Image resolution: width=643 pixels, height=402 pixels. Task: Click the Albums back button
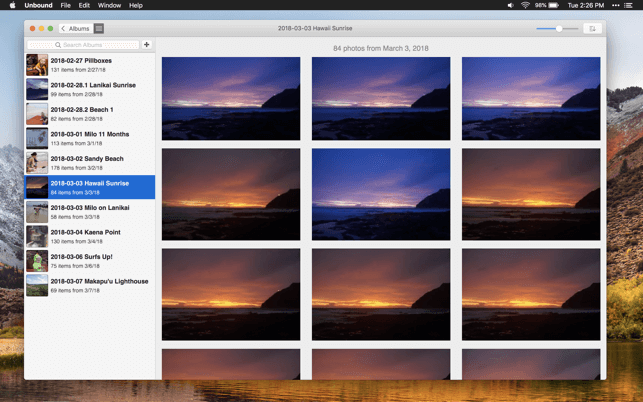pyautogui.click(x=75, y=29)
